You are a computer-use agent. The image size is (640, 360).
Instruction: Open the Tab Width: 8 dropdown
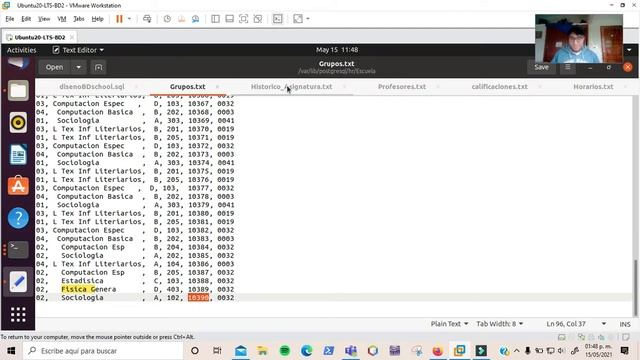click(x=500, y=324)
